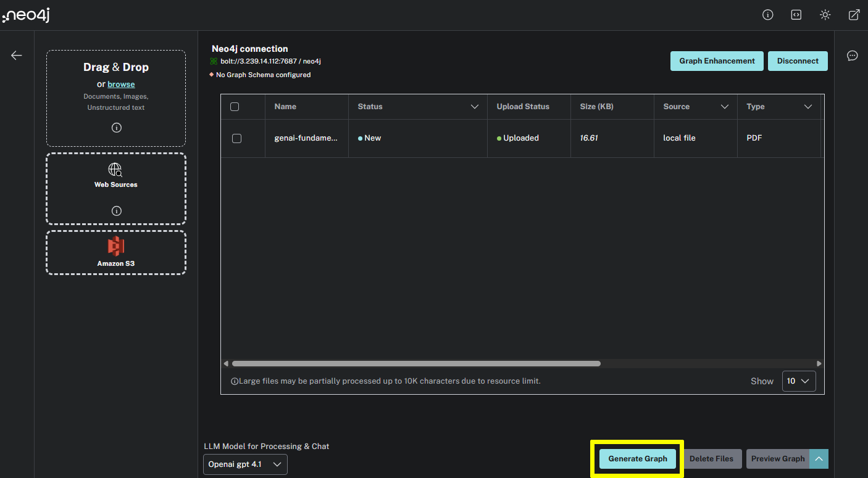
Task: Select all files with the header checkbox
Action: (x=235, y=107)
